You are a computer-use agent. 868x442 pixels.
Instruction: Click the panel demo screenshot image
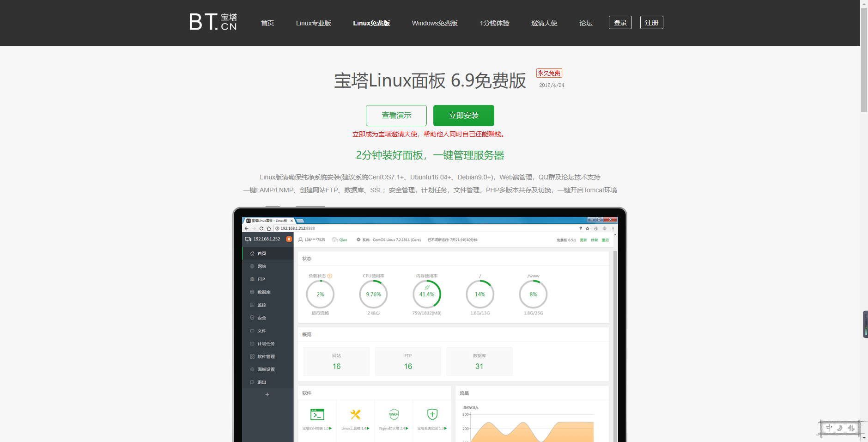430,325
